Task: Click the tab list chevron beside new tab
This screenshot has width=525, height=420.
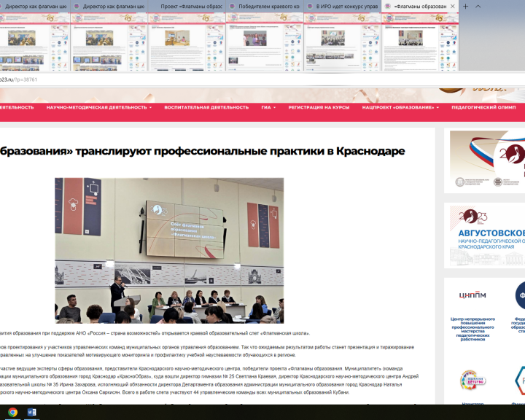Action: point(478,6)
